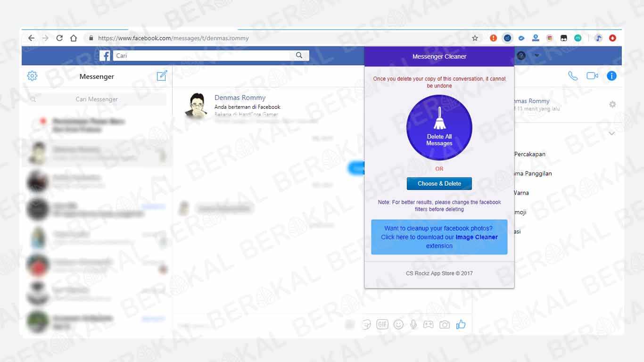Viewport: 644px width, 362px height.
Task: Select the 'Warna' color option in info panel
Action: (521, 193)
